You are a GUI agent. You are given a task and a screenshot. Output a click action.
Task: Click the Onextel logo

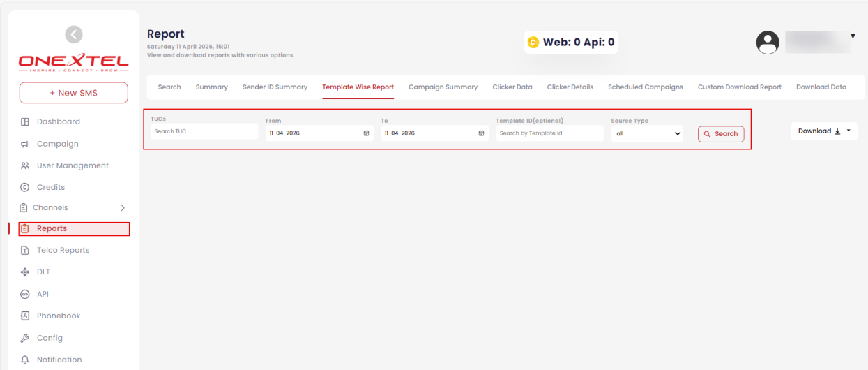point(73,62)
